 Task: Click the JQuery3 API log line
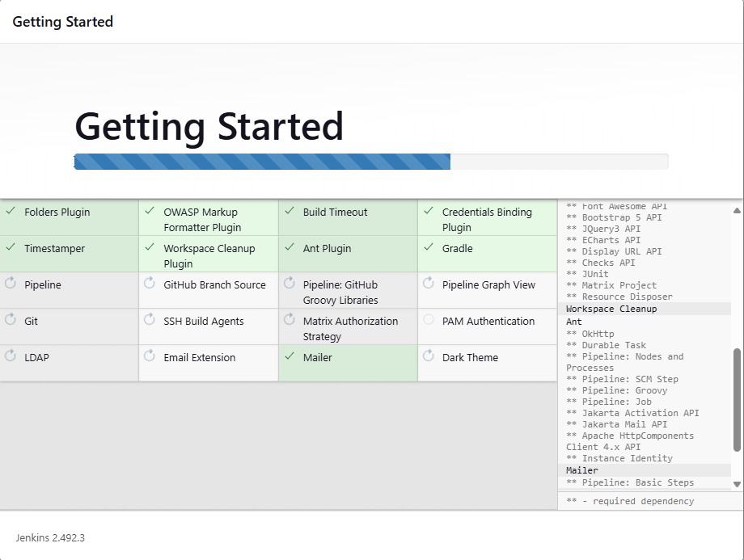(x=603, y=229)
